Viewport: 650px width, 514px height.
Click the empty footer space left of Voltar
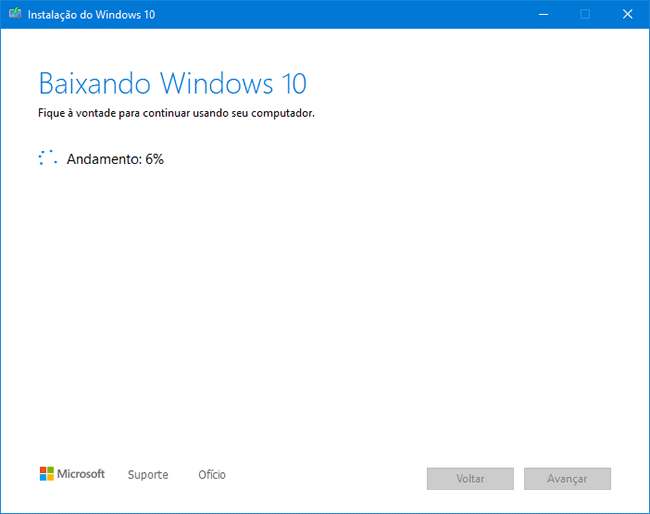(330, 478)
